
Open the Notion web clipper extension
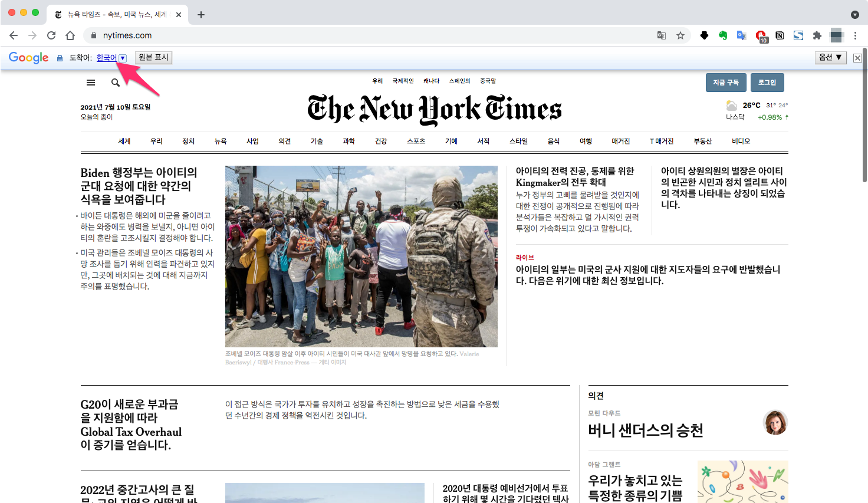[780, 35]
